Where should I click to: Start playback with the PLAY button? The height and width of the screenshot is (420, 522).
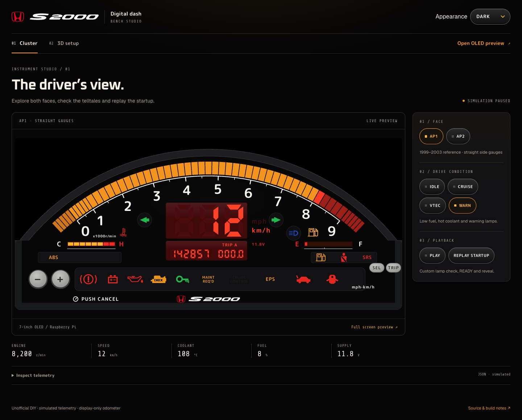432,255
